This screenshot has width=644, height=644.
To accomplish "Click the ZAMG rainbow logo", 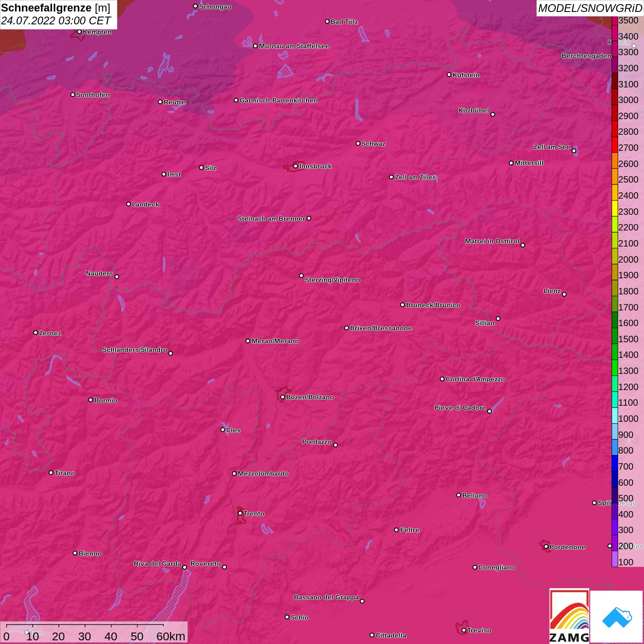I will (569, 616).
